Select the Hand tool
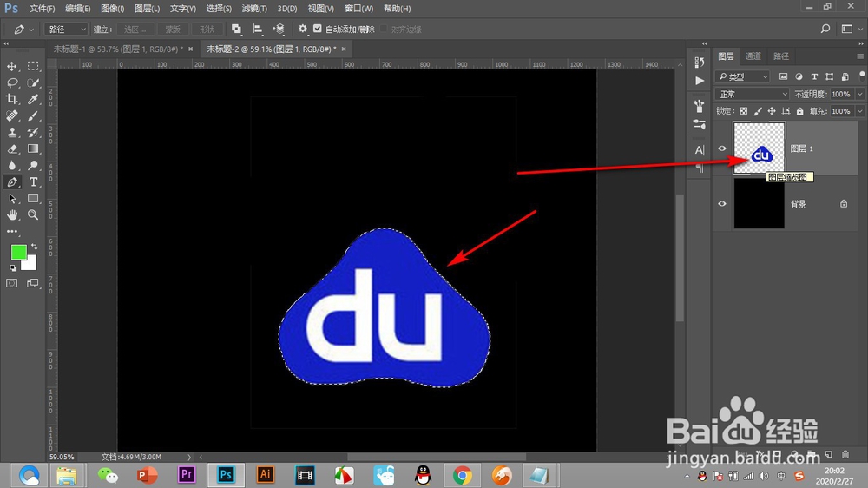This screenshot has height=488, width=868. 11,215
